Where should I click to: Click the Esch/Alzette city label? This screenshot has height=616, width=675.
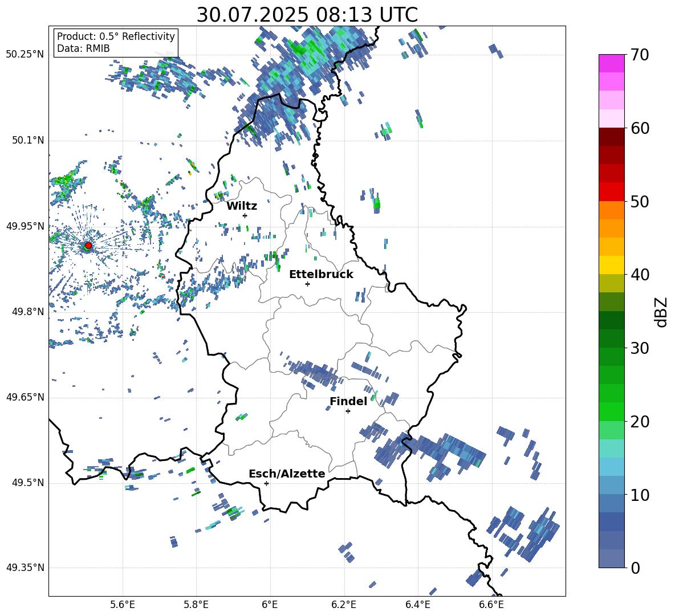[x=287, y=474]
